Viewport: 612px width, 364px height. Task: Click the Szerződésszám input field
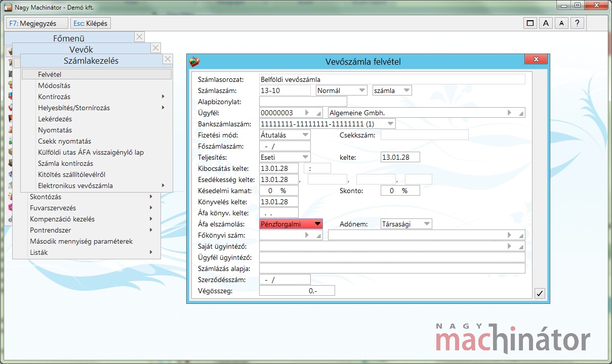[x=285, y=280]
